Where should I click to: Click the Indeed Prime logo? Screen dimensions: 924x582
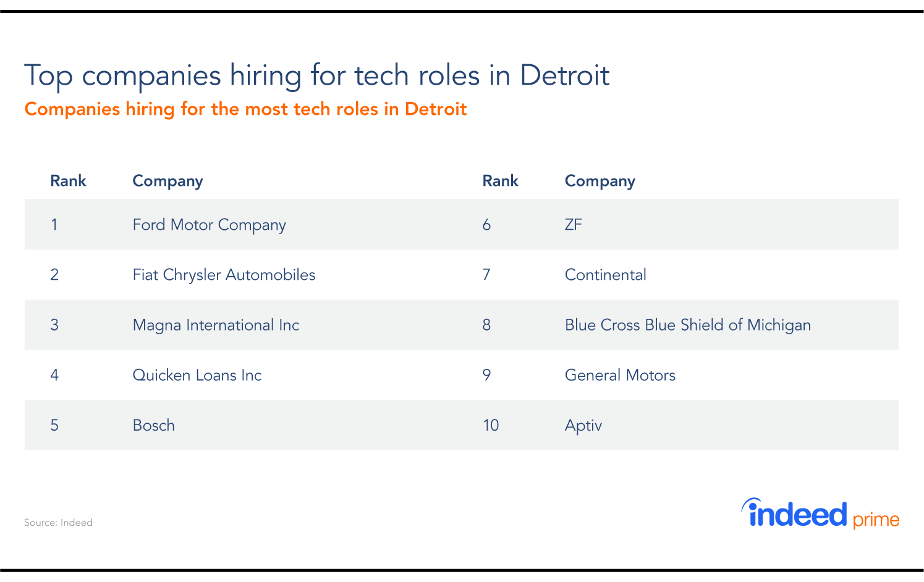tap(820, 514)
